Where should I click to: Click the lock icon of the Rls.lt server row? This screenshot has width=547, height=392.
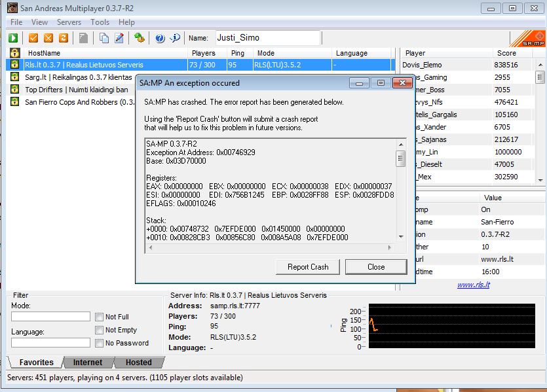click(14, 65)
